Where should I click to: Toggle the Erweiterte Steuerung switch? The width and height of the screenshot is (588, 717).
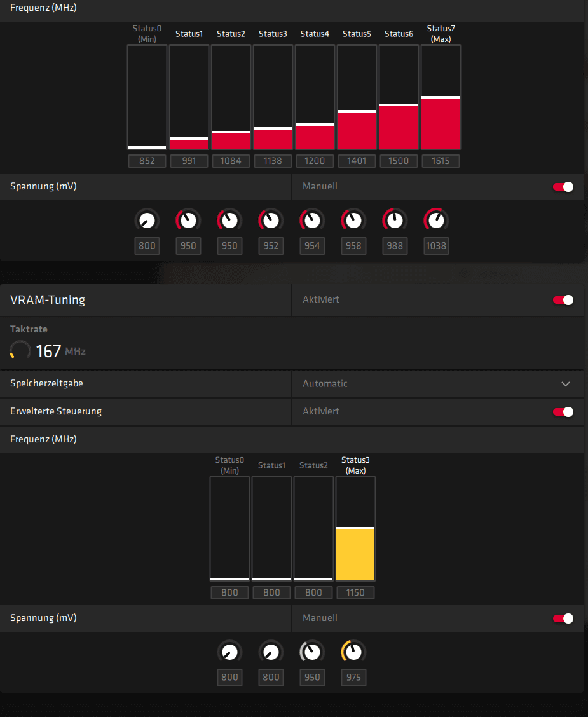tap(563, 411)
